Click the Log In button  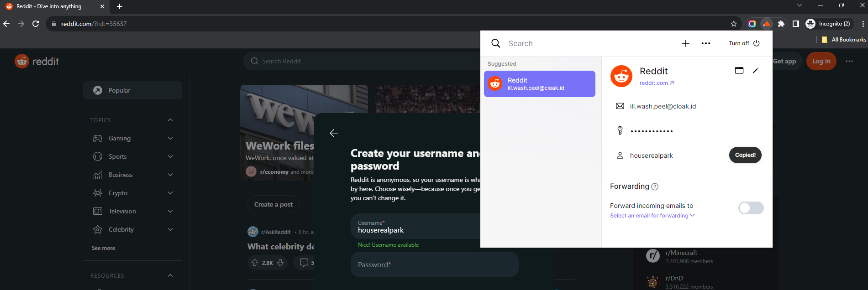tap(821, 61)
